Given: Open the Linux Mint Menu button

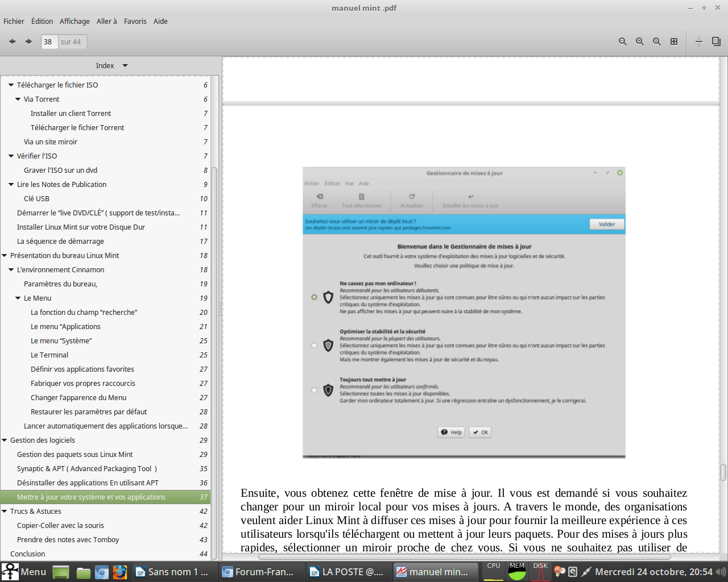Looking at the screenshot, I should click(x=24, y=572).
